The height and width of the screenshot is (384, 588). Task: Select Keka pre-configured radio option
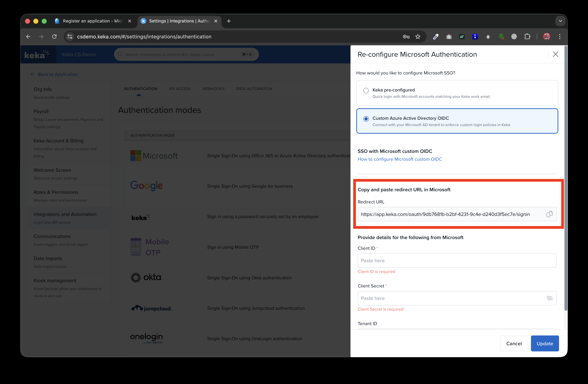point(366,91)
